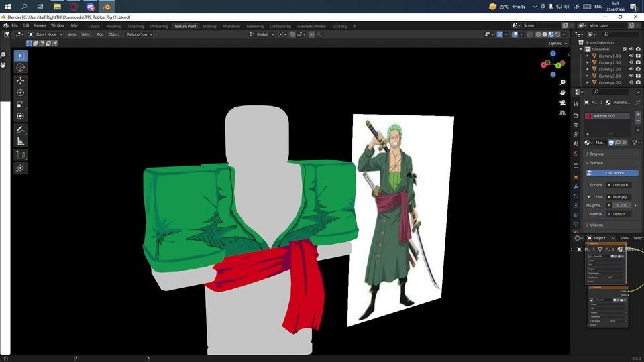The width and height of the screenshot is (644, 362).
Task: Open the World properties tab
Action: pyautogui.click(x=576, y=153)
